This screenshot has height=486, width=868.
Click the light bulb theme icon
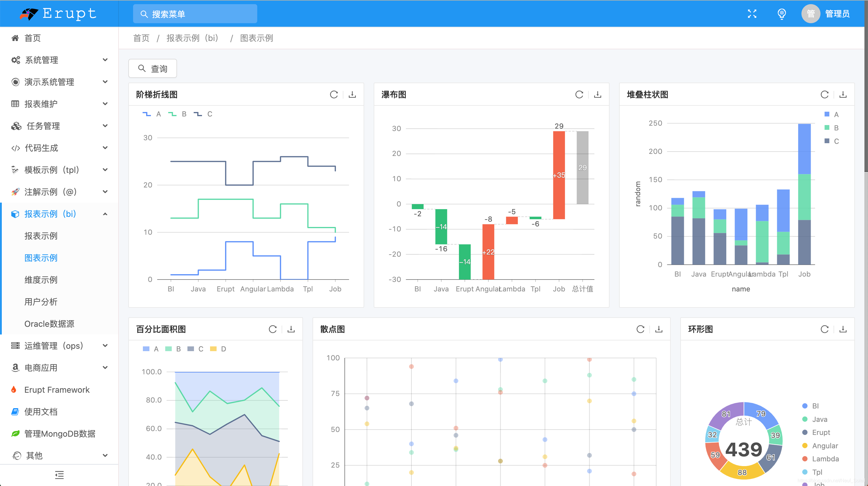pos(781,13)
